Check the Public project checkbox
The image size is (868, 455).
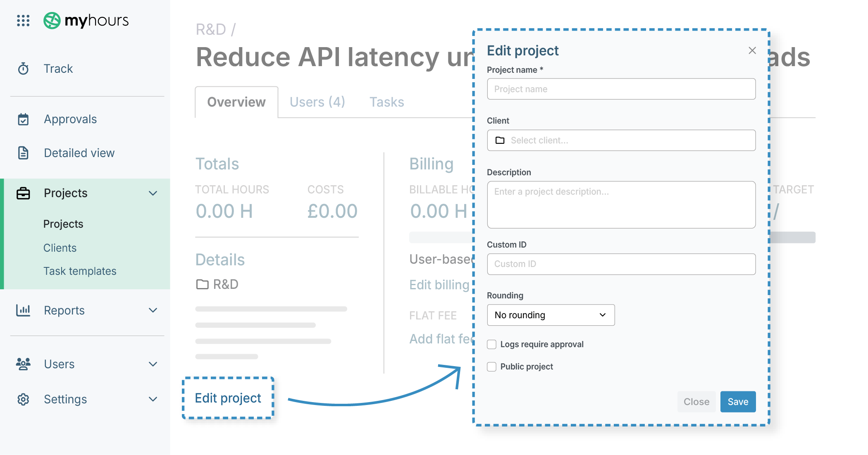(x=491, y=367)
